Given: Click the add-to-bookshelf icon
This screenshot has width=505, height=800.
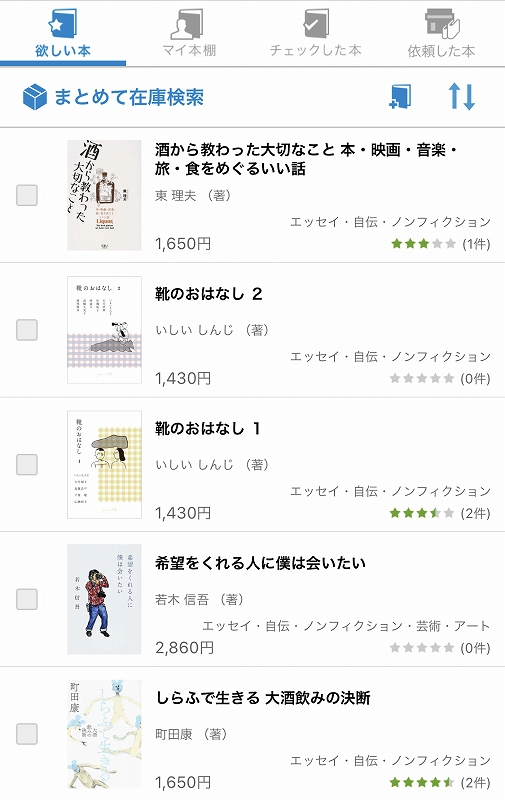Looking at the screenshot, I should (x=400, y=96).
